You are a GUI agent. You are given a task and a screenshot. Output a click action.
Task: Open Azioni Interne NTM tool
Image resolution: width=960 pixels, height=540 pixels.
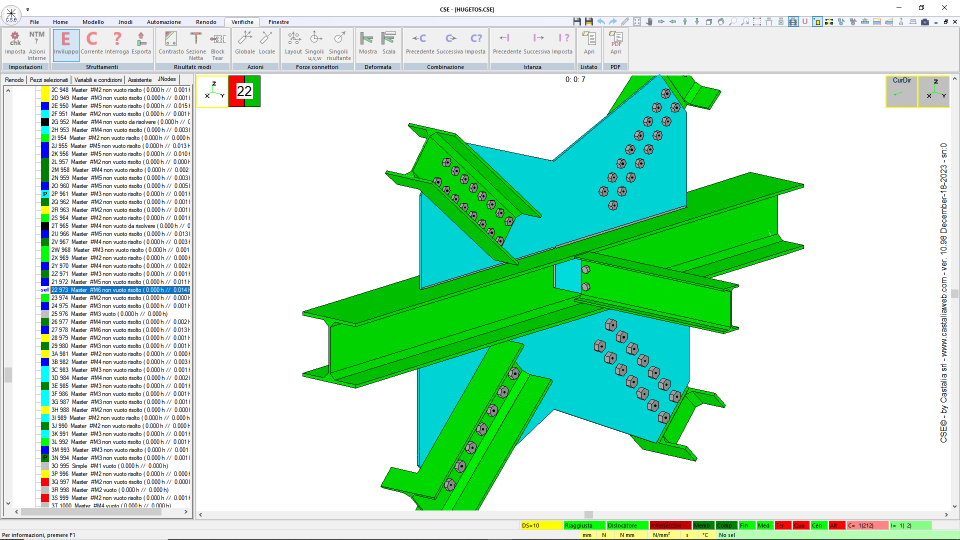(x=37, y=45)
